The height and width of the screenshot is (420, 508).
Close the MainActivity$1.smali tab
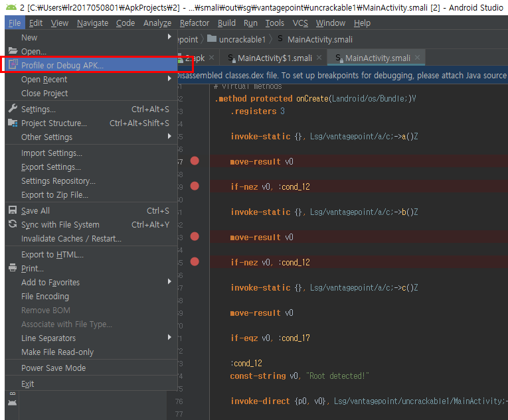pyautogui.click(x=319, y=58)
